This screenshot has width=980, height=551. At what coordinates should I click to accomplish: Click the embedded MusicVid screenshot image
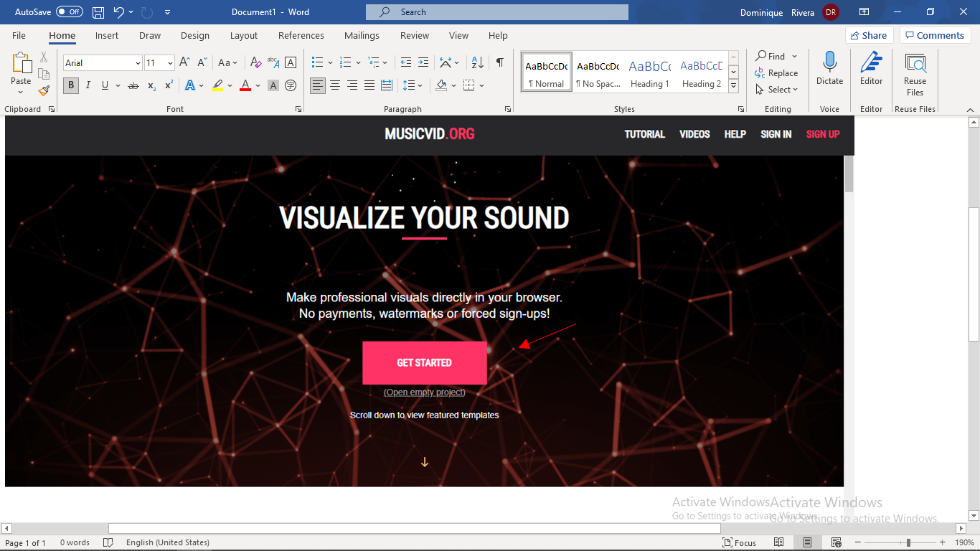coord(429,301)
